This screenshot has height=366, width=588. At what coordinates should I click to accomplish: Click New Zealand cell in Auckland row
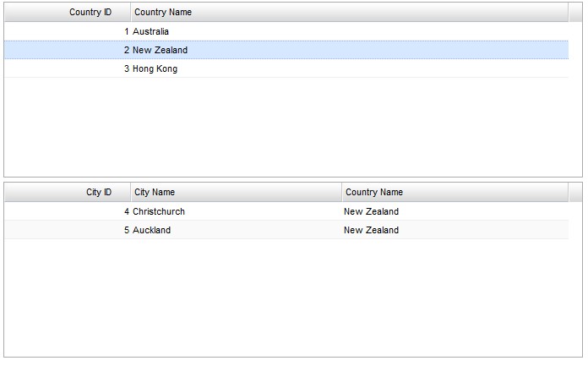(x=372, y=231)
